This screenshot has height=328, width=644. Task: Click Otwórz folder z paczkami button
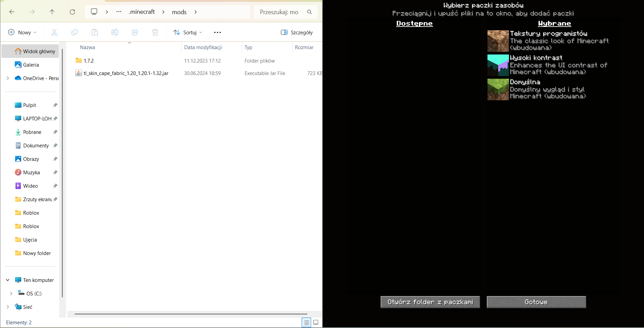(430, 302)
